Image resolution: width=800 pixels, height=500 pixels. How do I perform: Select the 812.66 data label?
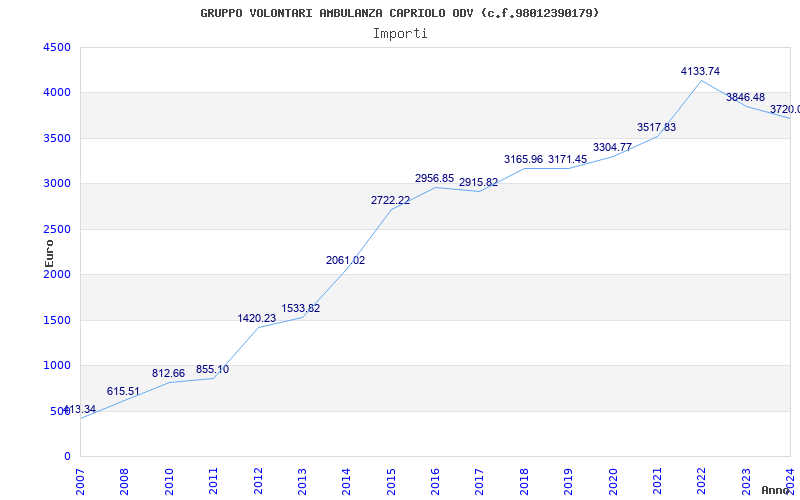click(168, 373)
